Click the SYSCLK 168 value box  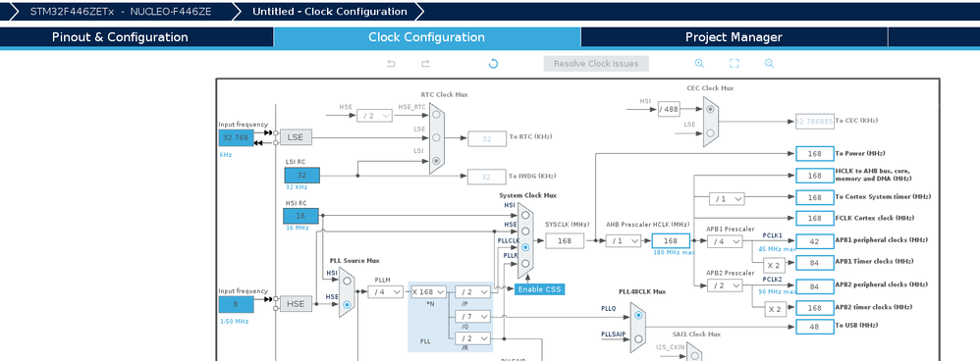pos(565,241)
